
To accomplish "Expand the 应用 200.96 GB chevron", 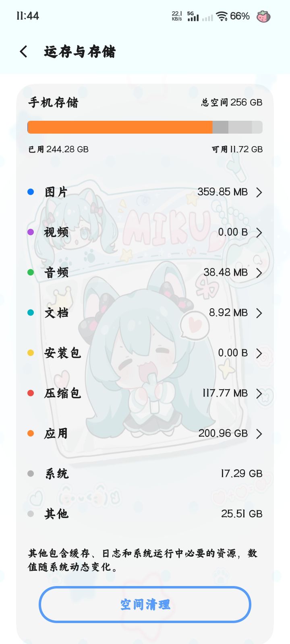I will pos(259,434).
